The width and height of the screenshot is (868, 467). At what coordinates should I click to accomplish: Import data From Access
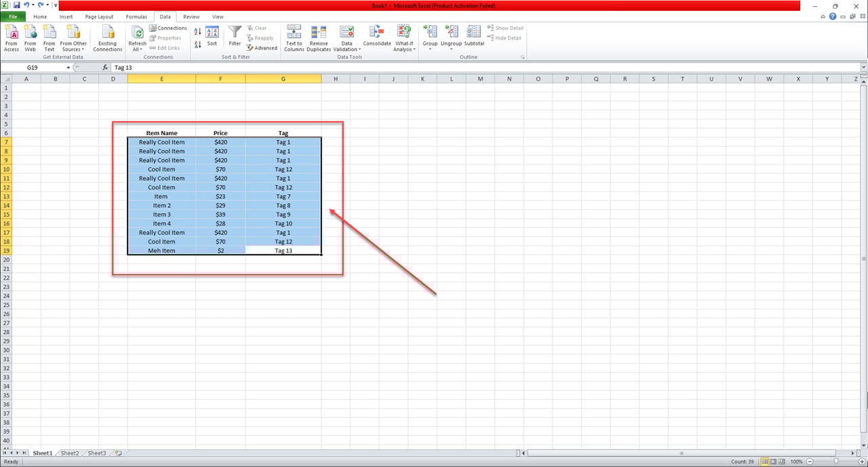tap(12, 38)
